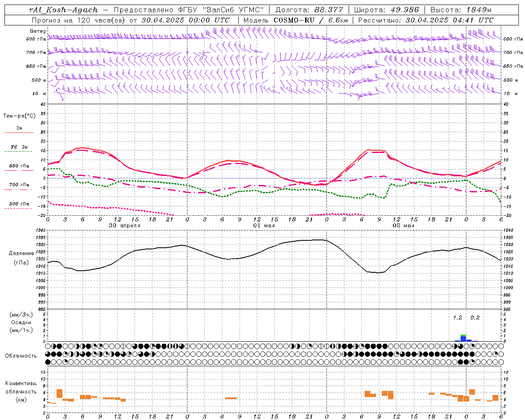Click the Td 2м legend entry
The image size is (525, 420).
point(19,147)
